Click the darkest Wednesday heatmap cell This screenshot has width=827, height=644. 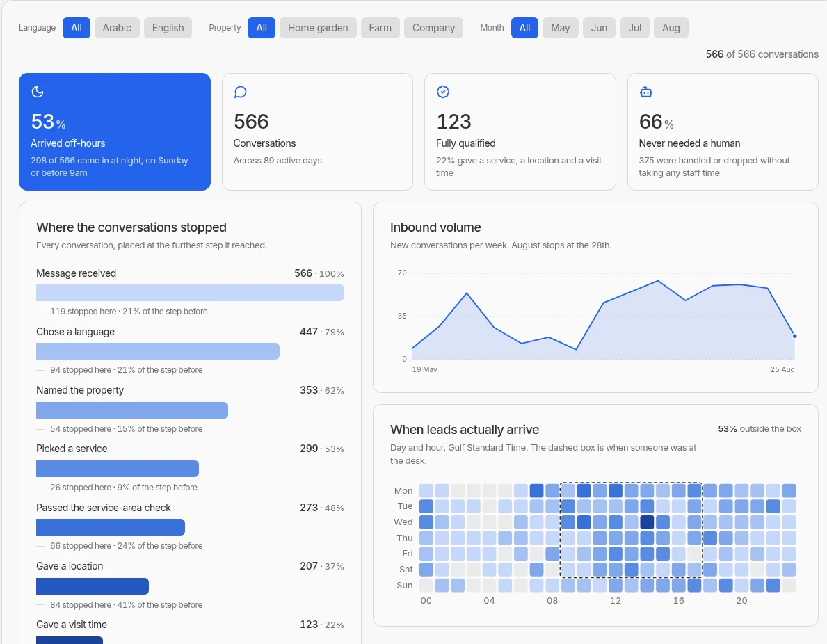(x=647, y=522)
